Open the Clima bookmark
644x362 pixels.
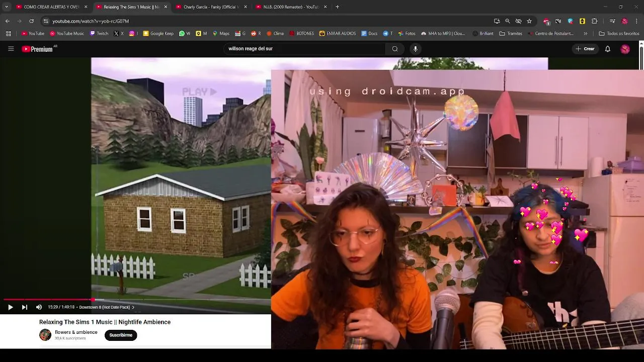[275, 34]
